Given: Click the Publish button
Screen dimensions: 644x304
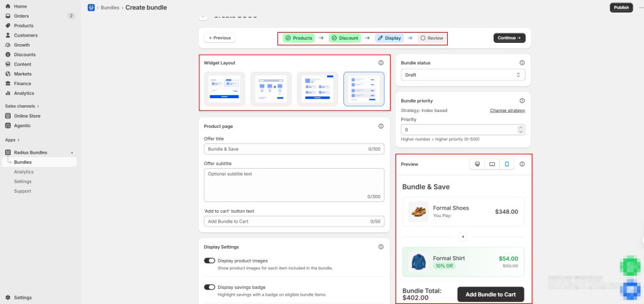Looking at the screenshot, I should (x=621, y=8).
